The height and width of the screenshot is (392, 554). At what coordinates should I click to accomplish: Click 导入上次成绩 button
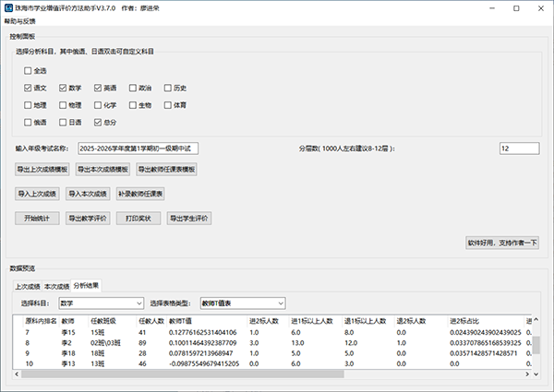coord(37,194)
